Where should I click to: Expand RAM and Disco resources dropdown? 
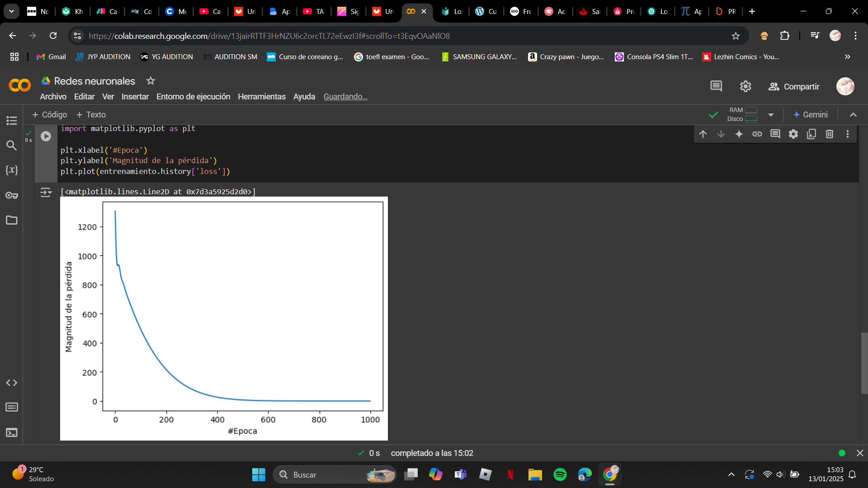pos(771,115)
